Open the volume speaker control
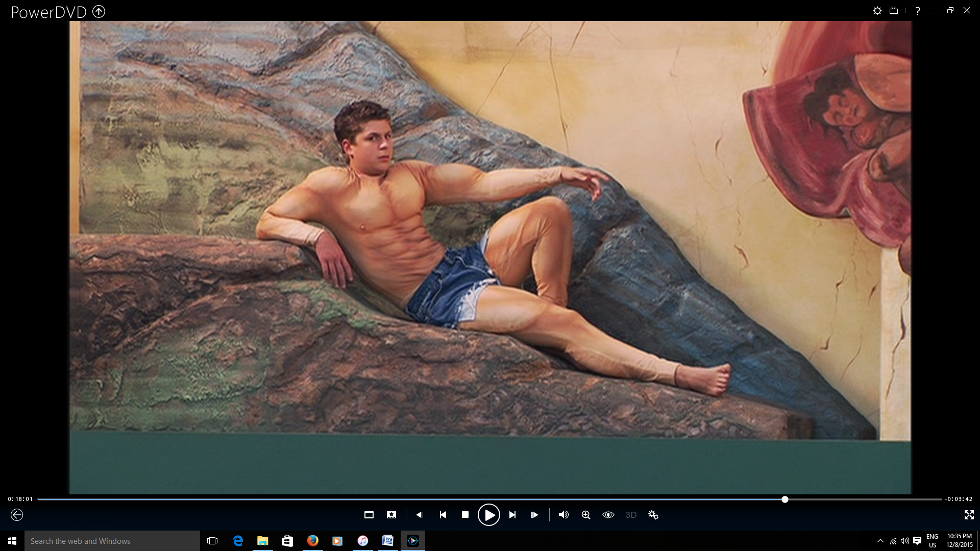The image size is (980, 551). click(x=563, y=515)
